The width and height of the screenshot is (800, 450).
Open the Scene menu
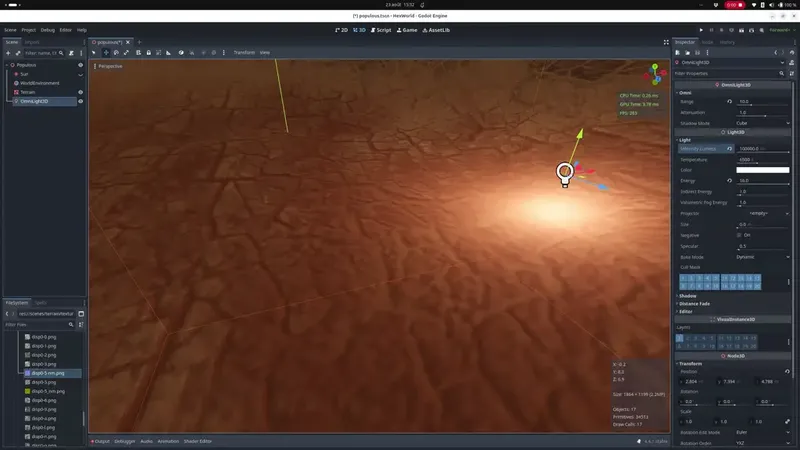10,30
